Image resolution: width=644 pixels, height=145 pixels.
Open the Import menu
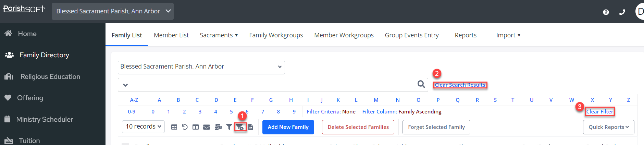[508, 35]
